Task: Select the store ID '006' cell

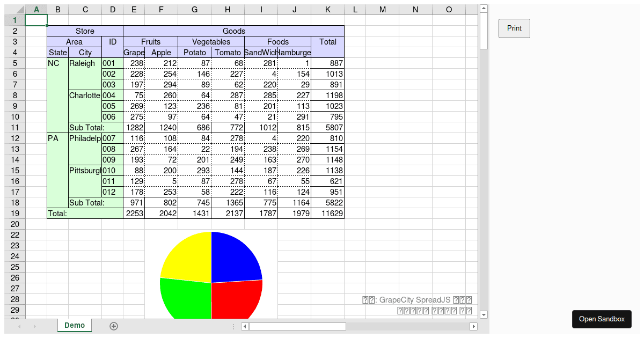Action: click(112, 117)
